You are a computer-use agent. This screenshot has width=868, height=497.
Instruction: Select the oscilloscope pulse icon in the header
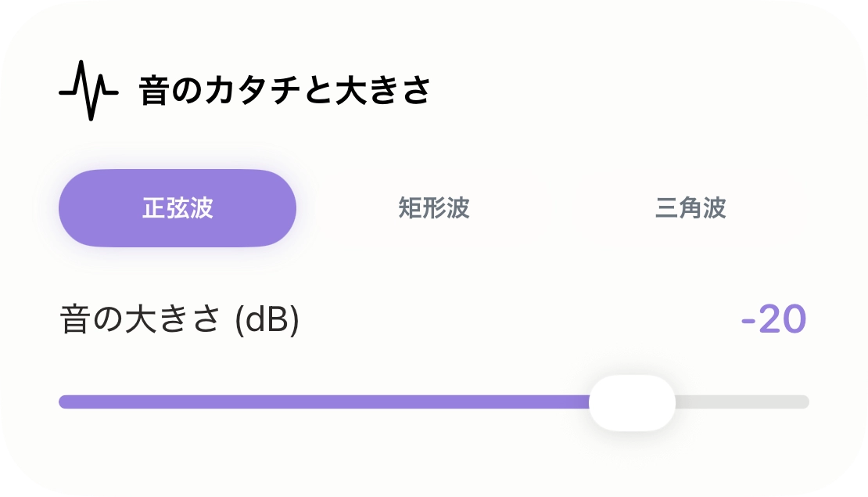(x=88, y=88)
